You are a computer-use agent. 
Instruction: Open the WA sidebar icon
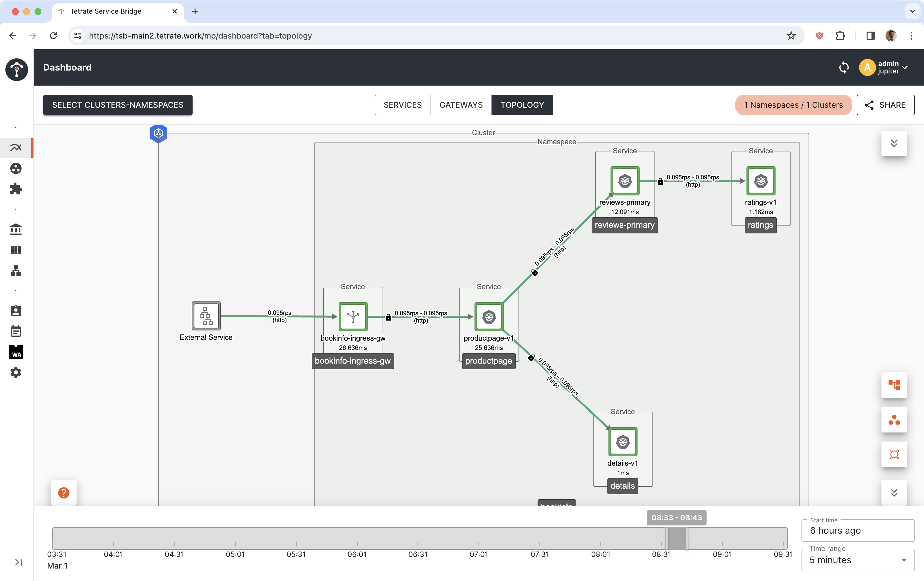pos(16,352)
